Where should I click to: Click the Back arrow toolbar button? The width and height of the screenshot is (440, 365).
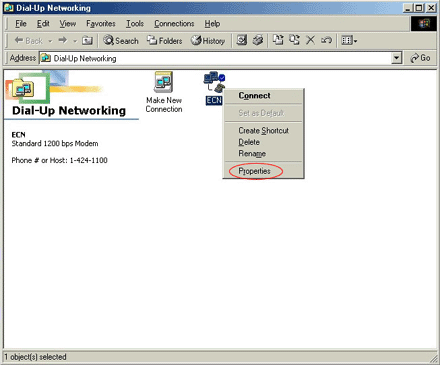tap(28, 41)
